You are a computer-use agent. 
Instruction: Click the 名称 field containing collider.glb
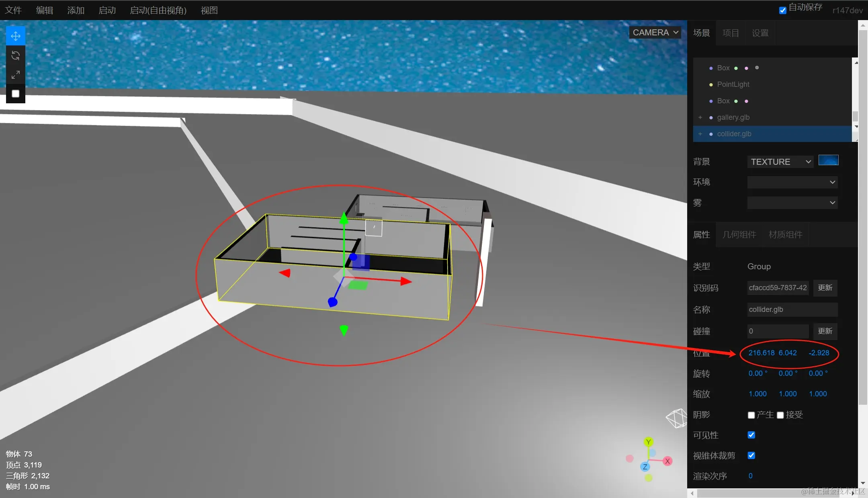792,309
